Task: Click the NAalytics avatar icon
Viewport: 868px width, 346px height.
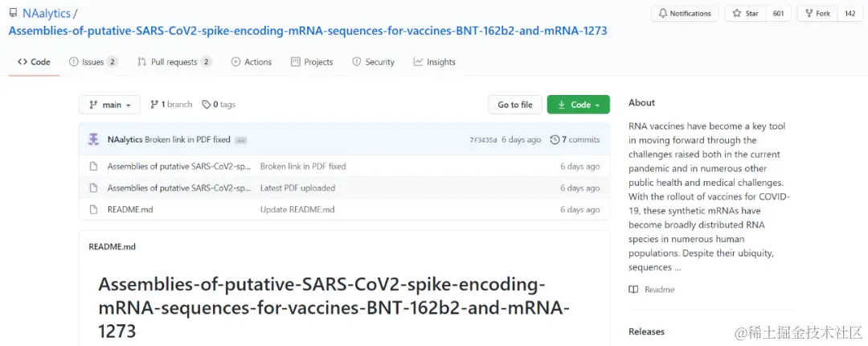Action: (x=94, y=139)
